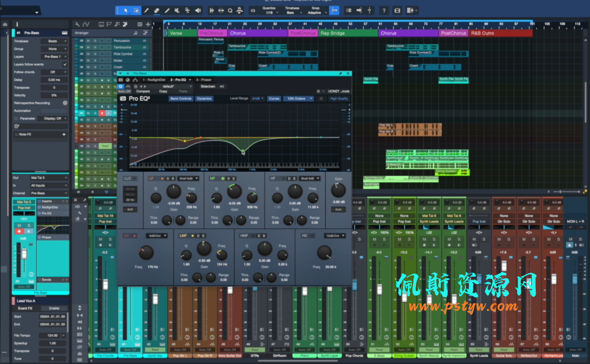The height and width of the screenshot is (364, 590).
Task: Click the Pre-Bass channel volume fader
Action: click(24, 255)
